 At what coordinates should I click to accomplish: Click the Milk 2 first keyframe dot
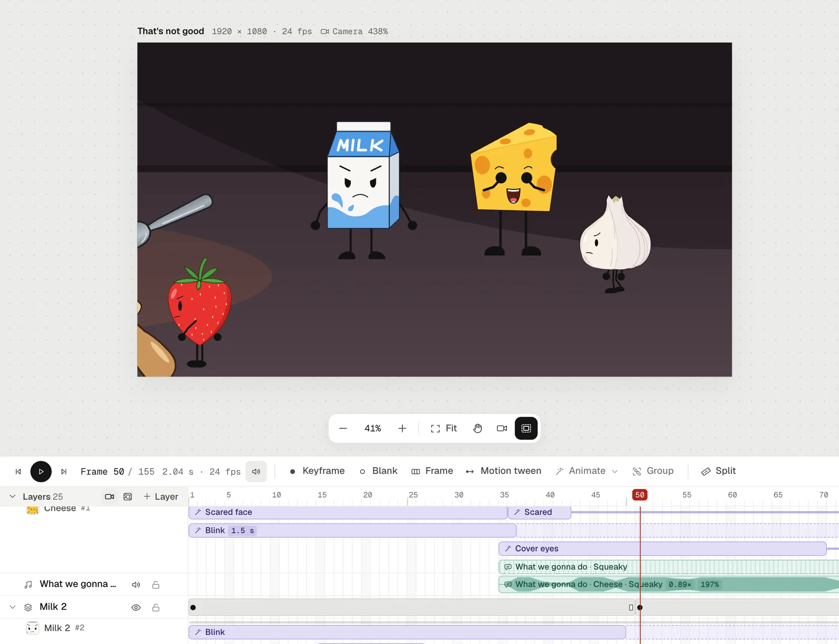click(193, 608)
